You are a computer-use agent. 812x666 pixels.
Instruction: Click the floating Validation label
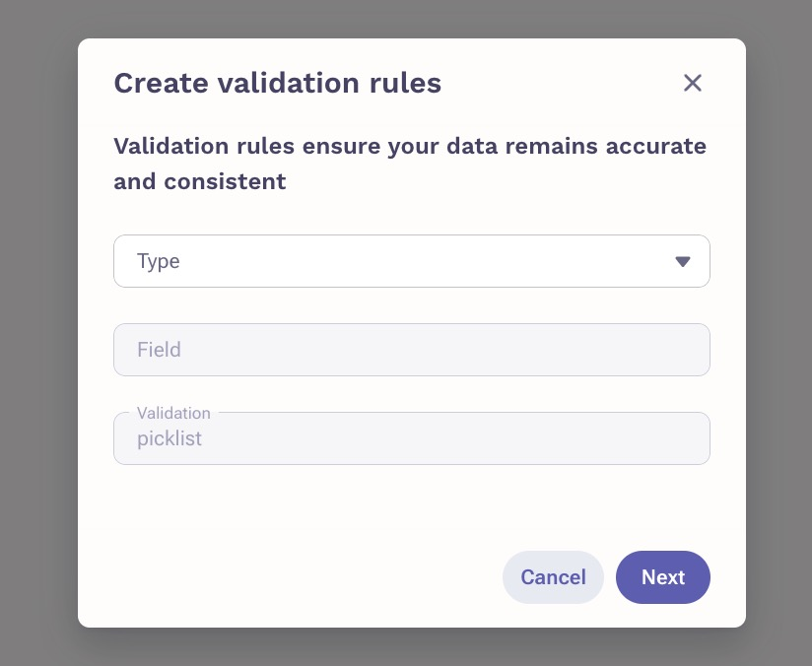coord(173,413)
